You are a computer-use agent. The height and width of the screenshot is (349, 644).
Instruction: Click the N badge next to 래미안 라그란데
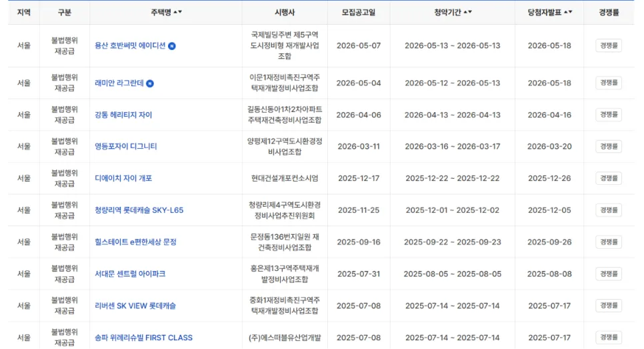point(150,83)
